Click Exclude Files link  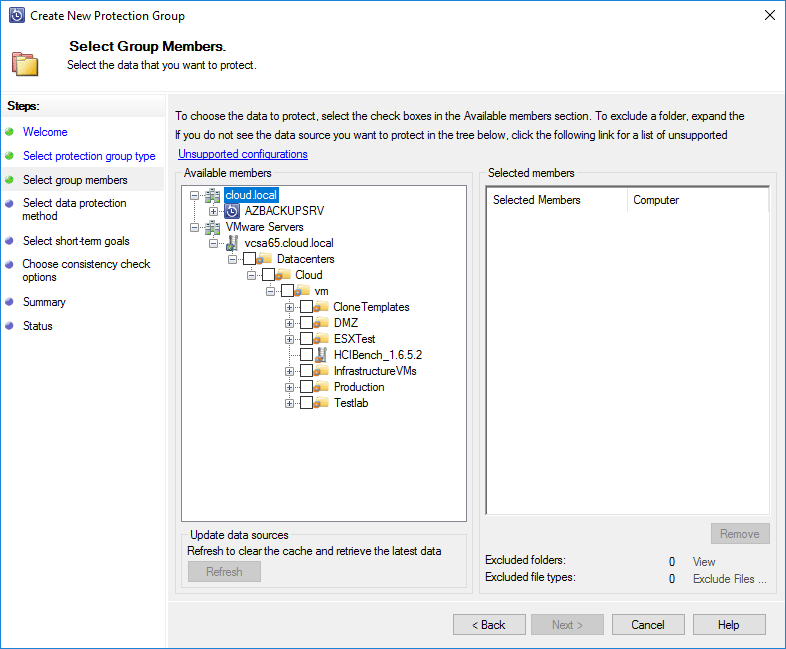tap(730, 579)
